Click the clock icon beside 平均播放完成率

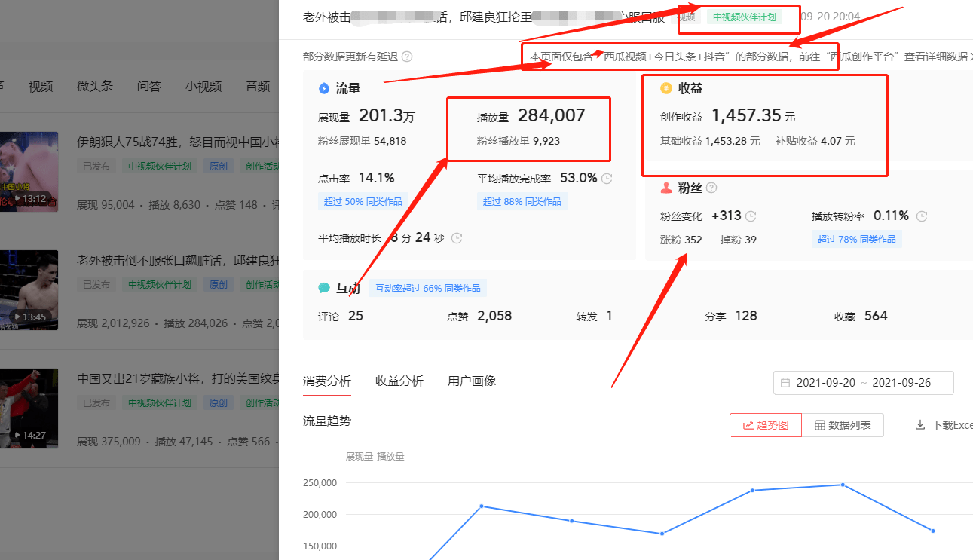(x=607, y=179)
